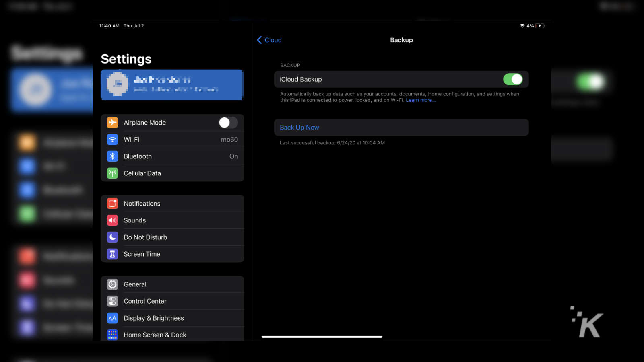Open Cellular Data settings

click(x=172, y=173)
